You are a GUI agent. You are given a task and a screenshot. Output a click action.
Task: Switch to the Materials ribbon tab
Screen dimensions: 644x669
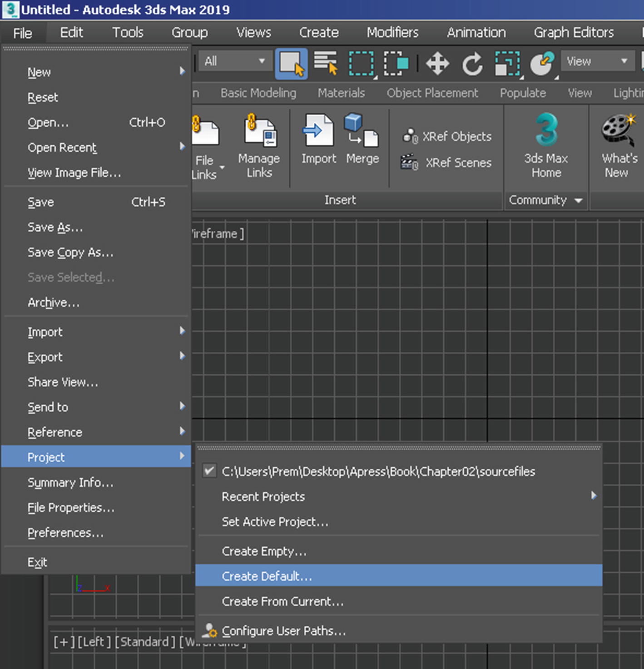[341, 93]
